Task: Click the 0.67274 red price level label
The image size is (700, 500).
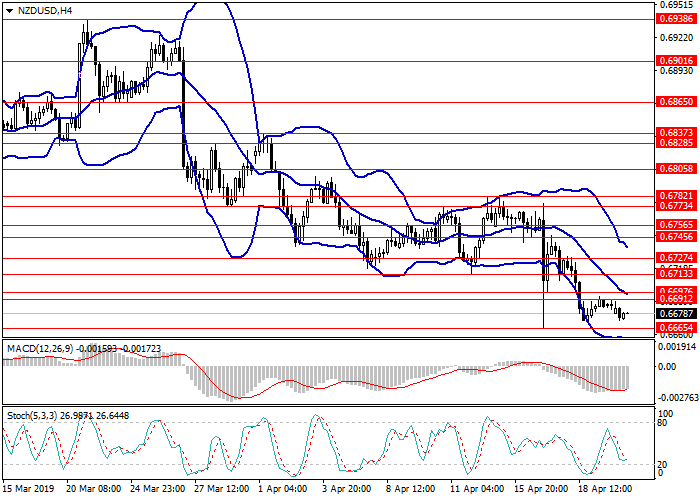Action: [674, 258]
